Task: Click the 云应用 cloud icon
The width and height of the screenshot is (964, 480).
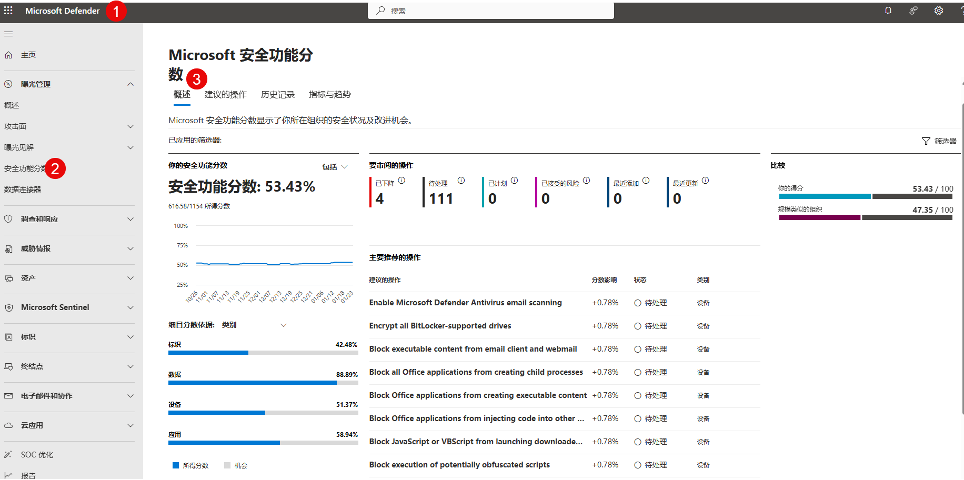Action: [x=9, y=425]
